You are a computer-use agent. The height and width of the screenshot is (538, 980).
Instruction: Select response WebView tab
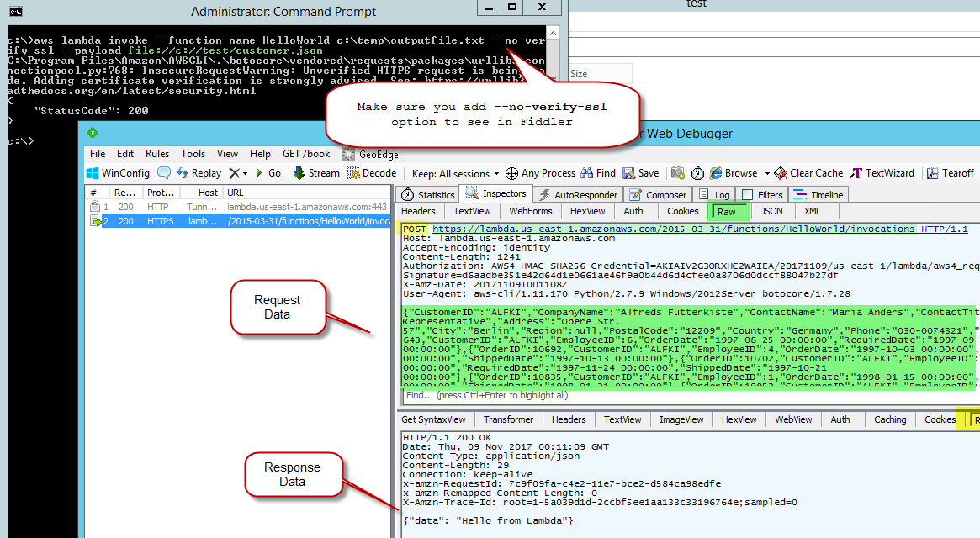coord(794,419)
